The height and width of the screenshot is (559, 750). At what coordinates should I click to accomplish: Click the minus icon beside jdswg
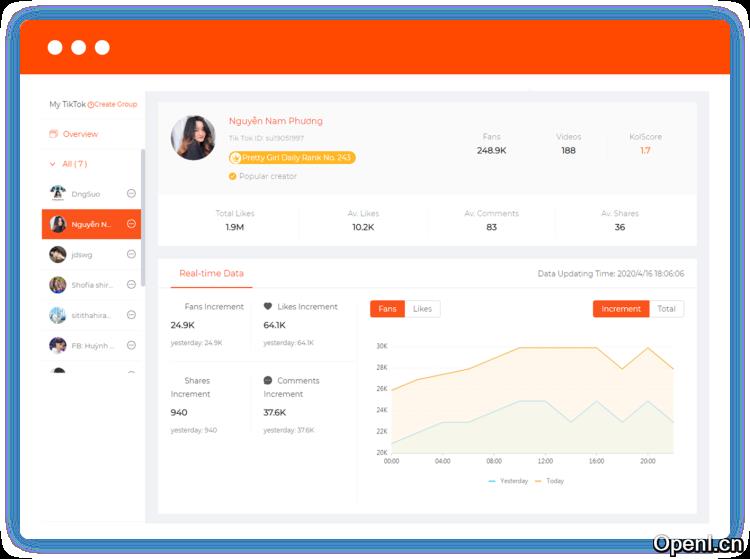(x=131, y=255)
